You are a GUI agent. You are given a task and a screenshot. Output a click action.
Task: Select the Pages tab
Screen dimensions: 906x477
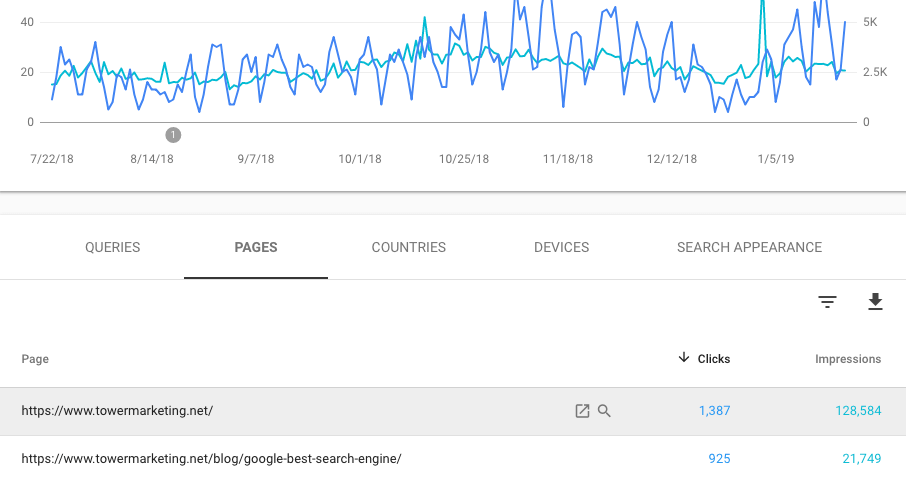pos(256,247)
